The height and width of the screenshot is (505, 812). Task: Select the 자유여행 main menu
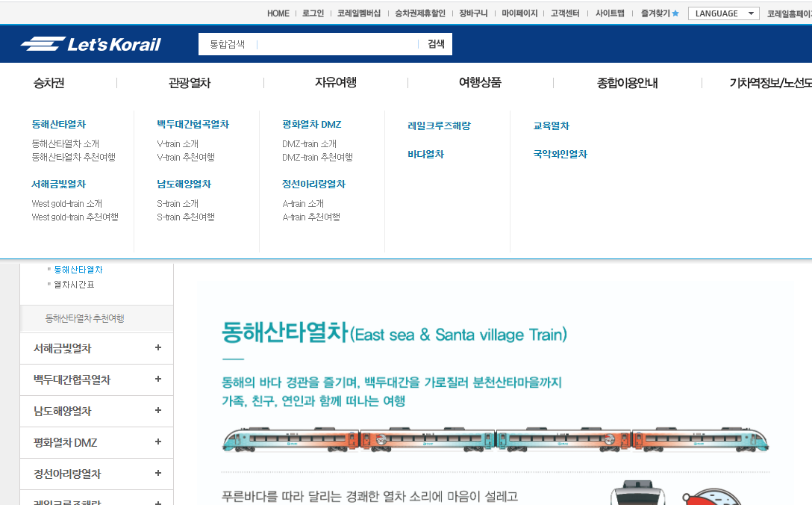click(336, 82)
